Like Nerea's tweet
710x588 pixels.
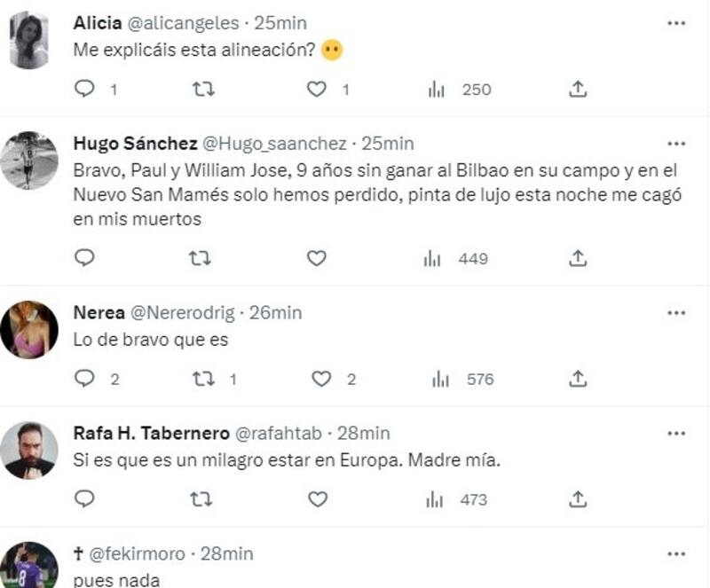click(321, 379)
